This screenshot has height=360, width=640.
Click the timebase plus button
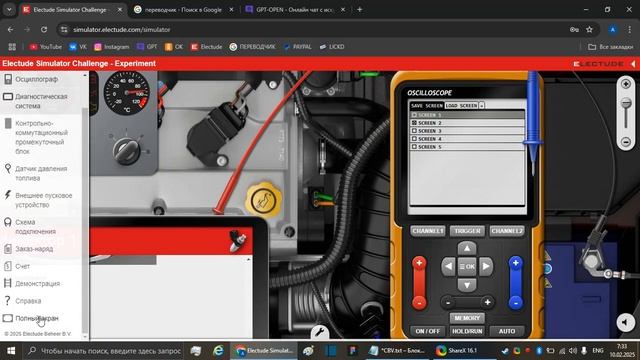click(487, 302)
